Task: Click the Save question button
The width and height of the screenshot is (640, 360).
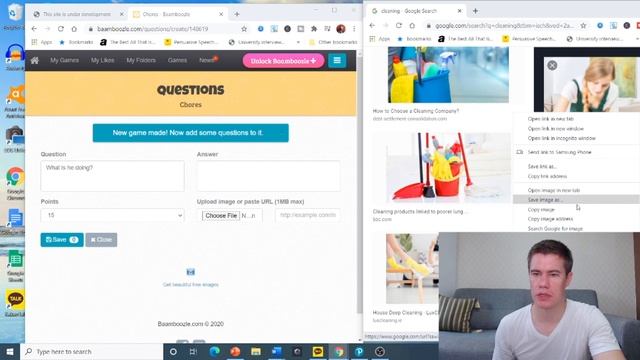Action: pos(62,240)
